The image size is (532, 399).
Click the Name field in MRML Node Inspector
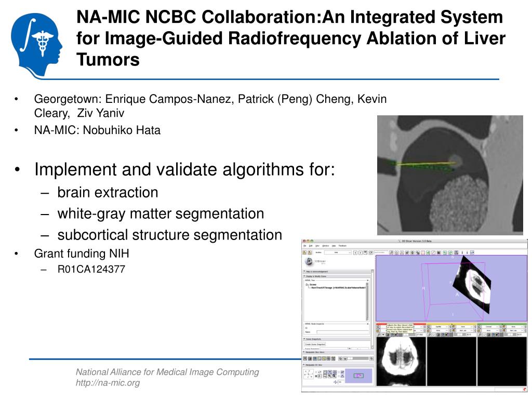tap(342, 332)
